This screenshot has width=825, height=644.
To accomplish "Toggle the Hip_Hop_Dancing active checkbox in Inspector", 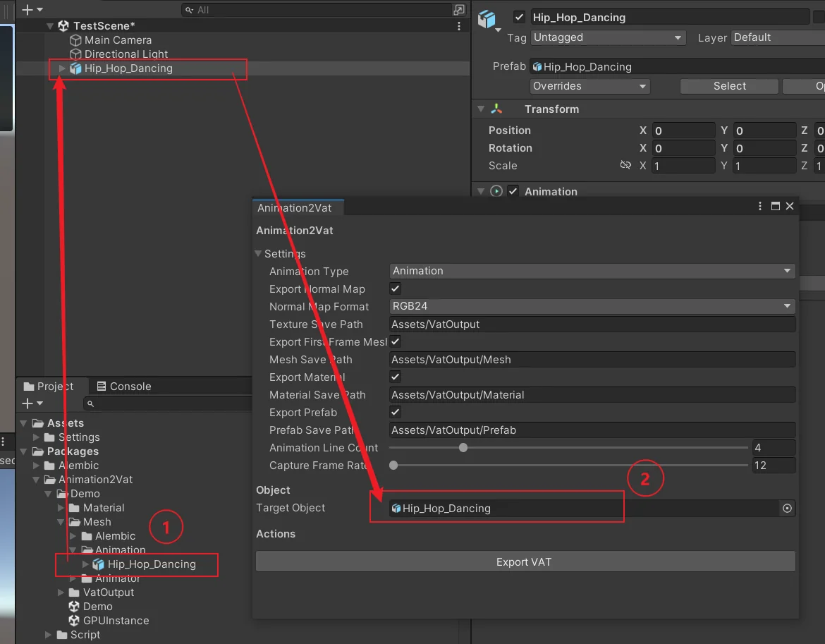I will click(x=519, y=17).
